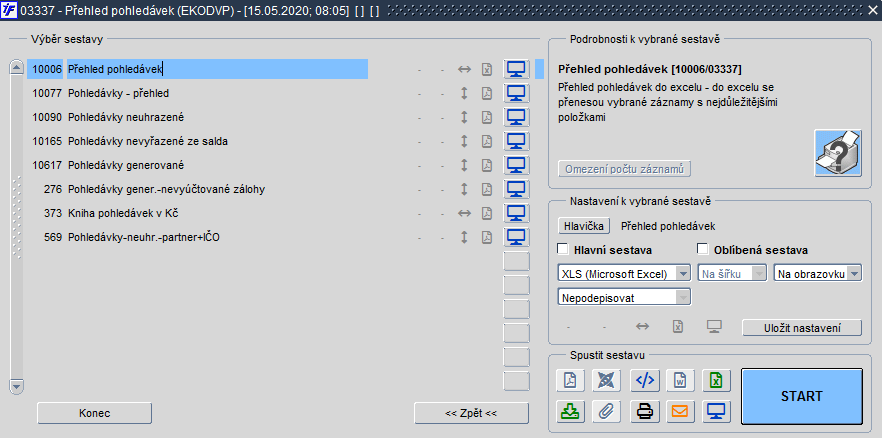
Task: Open the Nepodepisovat signature dropdown
Action: [624, 297]
